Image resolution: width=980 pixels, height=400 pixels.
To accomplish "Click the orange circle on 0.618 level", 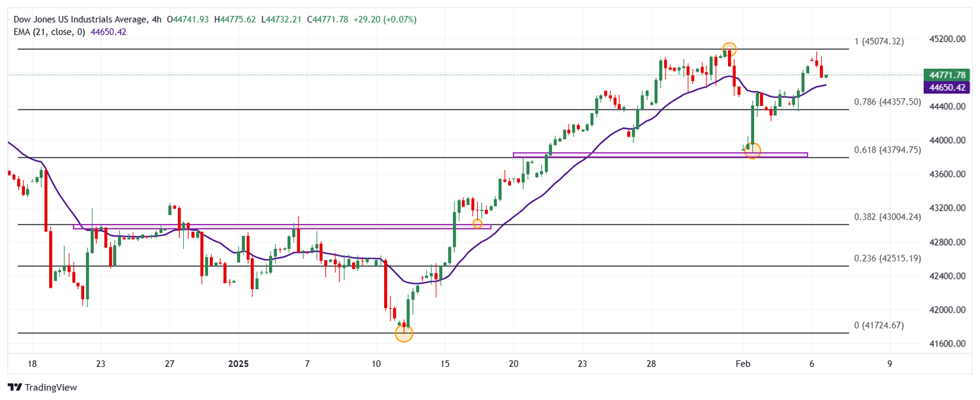I will [x=752, y=151].
